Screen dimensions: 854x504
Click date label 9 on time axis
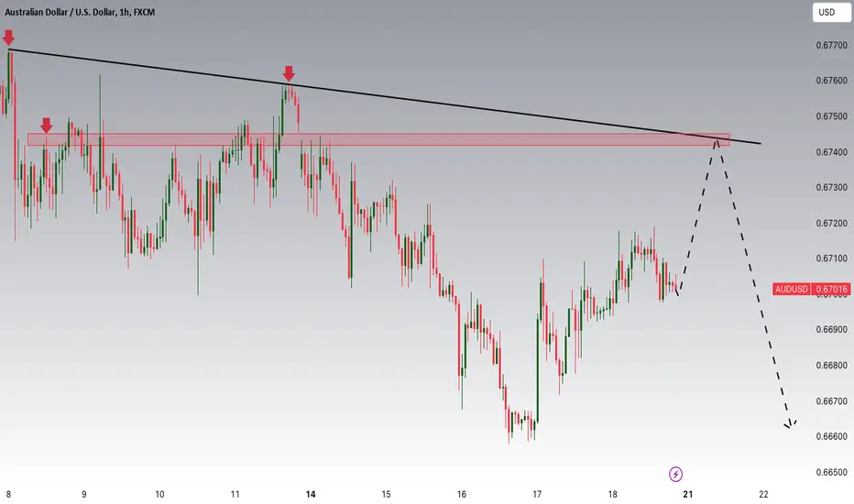pyautogui.click(x=84, y=494)
